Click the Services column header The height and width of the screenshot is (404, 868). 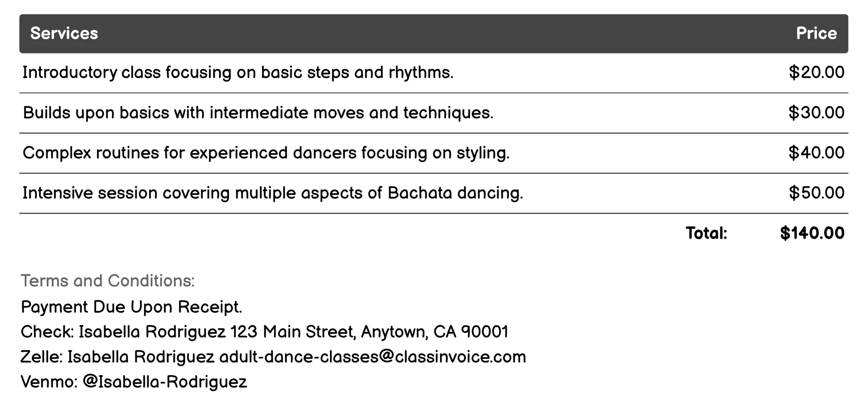coord(64,33)
